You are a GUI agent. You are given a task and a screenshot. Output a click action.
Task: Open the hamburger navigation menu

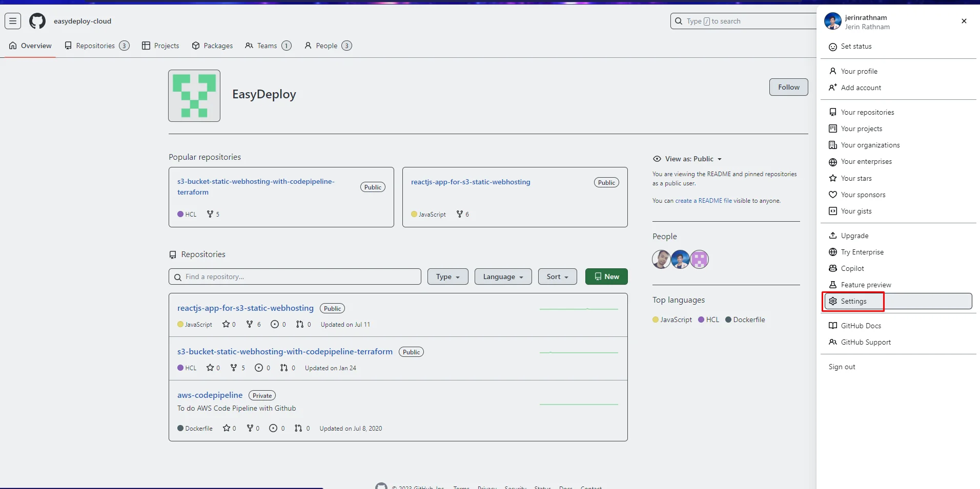[x=13, y=21]
